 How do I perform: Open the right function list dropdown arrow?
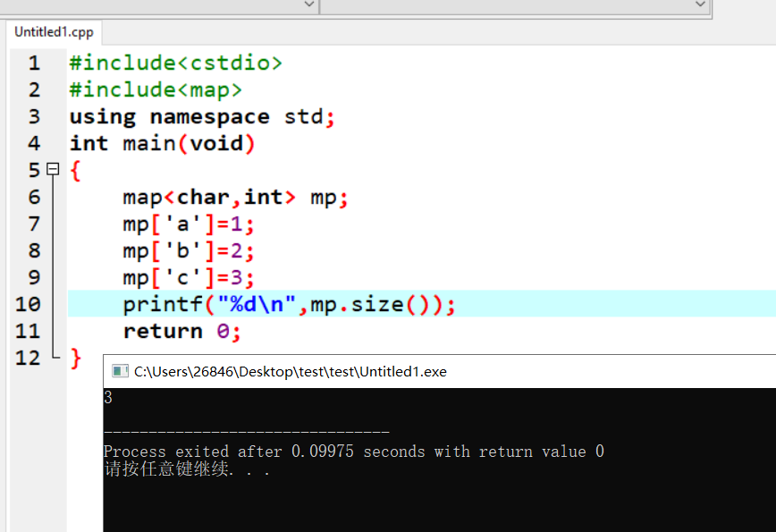[700, 4]
